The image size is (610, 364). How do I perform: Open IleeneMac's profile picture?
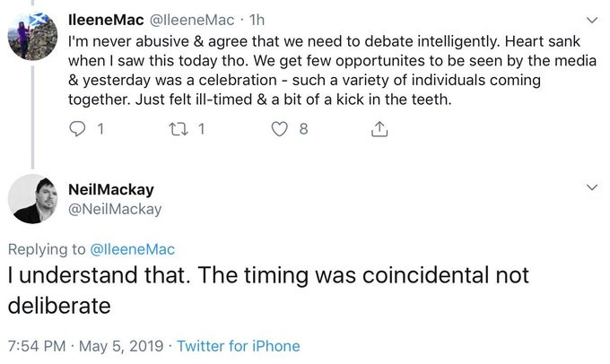point(32,36)
